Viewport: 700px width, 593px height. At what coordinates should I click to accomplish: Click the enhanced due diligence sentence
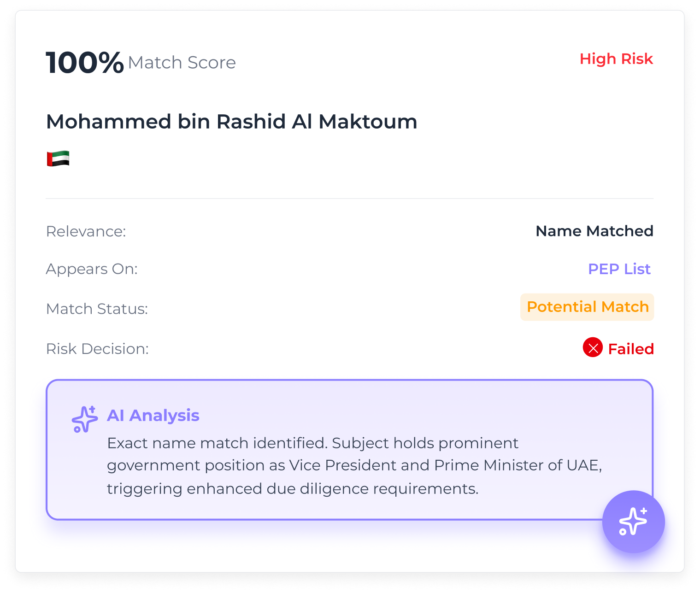point(293,488)
